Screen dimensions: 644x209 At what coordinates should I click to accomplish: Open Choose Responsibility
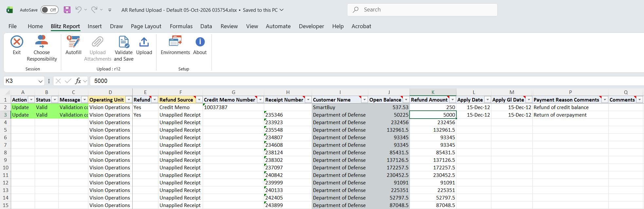click(42, 48)
